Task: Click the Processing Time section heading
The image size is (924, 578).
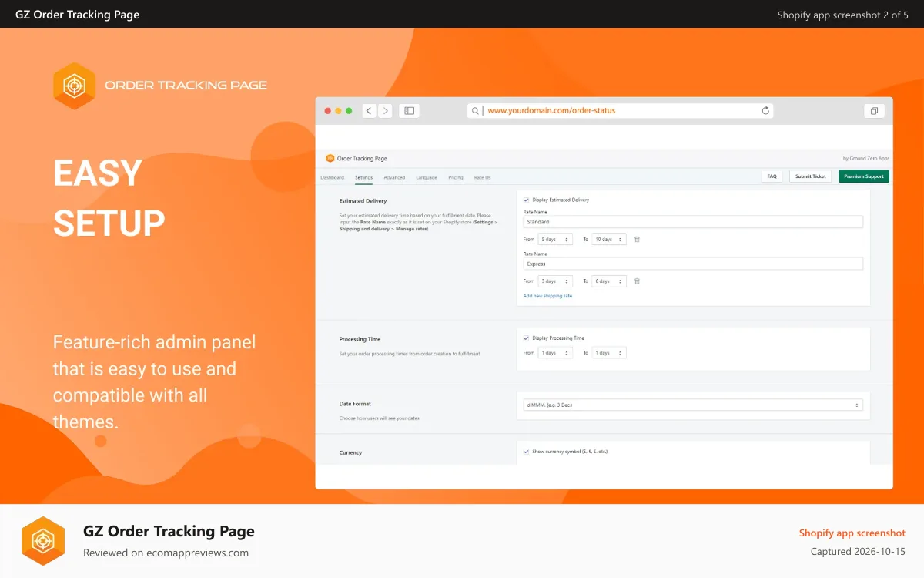Action: pyautogui.click(x=360, y=339)
